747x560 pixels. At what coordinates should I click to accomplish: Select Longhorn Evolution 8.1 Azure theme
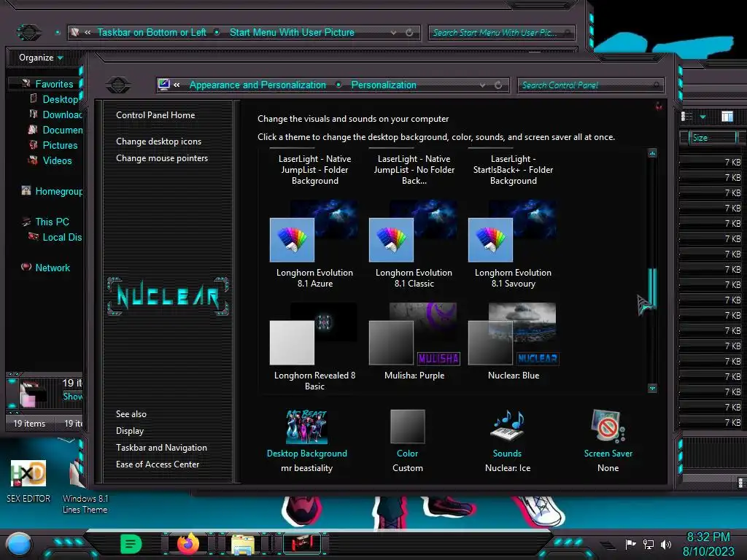pos(314,244)
